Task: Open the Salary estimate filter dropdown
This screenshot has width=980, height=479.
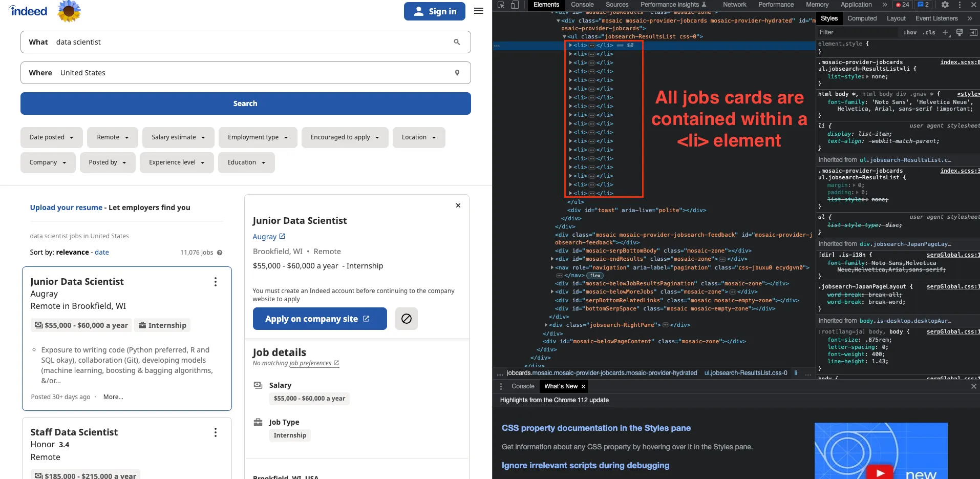Action: tap(178, 137)
